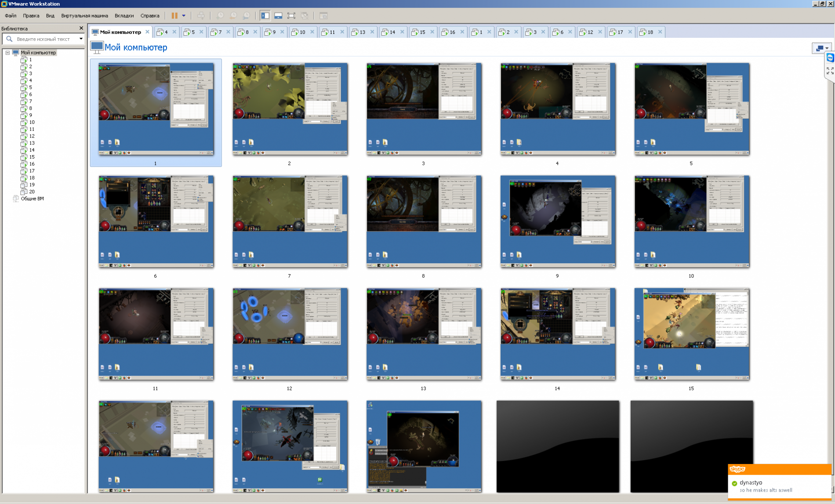
Task: Take a snapshot using the clock-plus toolbar icon
Action: coord(220,15)
